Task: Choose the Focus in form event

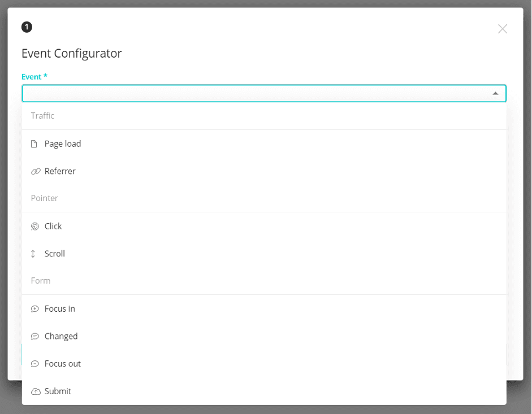Action: point(264,308)
